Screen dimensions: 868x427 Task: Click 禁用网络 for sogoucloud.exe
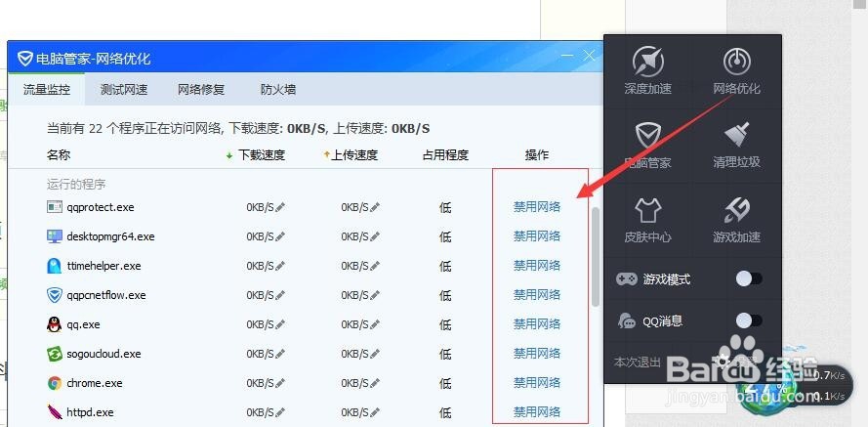(x=537, y=354)
